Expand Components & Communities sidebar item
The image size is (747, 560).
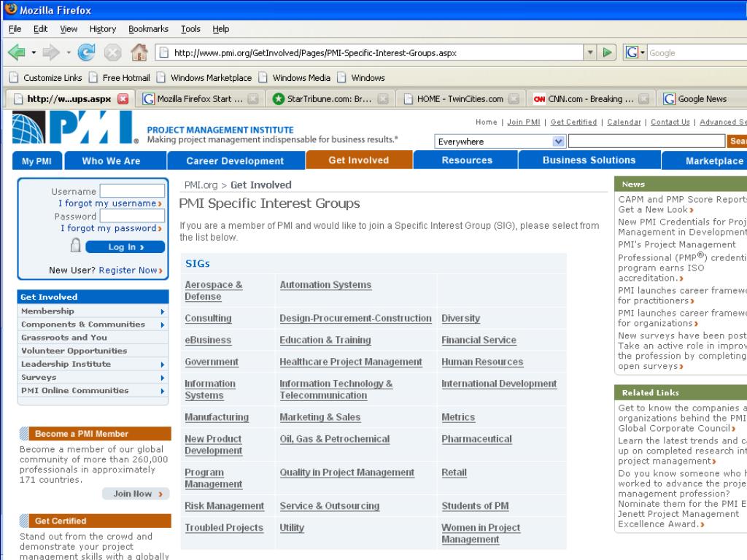coord(163,324)
